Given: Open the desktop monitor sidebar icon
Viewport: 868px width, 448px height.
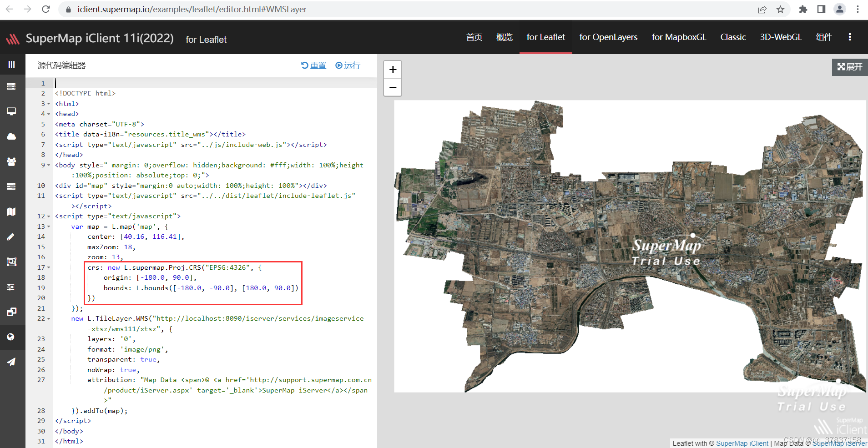Looking at the screenshot, I should 12,111.
